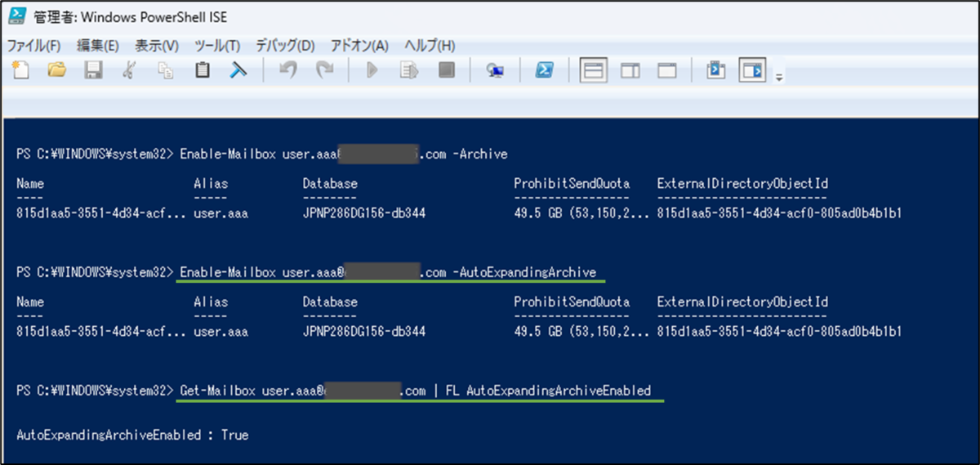Expand the toolbar overflow options arrow
The height and width of the screenshot is (465, 980).
pos(779,77)
